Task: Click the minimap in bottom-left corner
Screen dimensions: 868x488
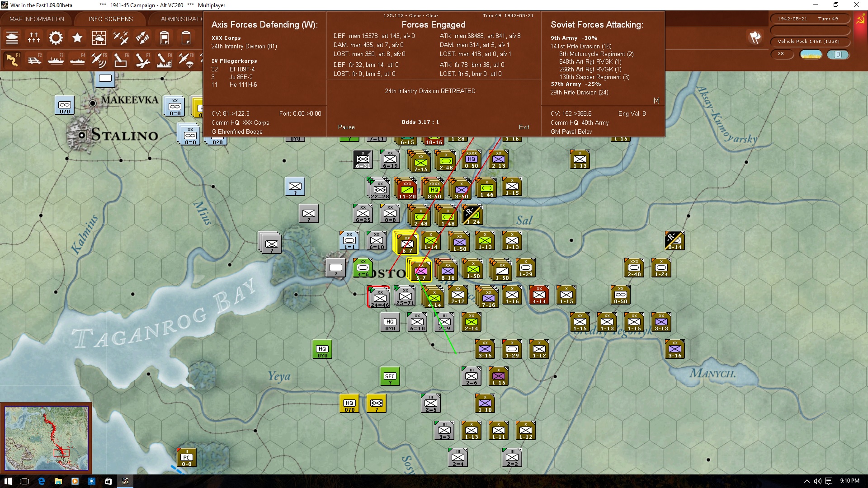Action: (46, 438)
